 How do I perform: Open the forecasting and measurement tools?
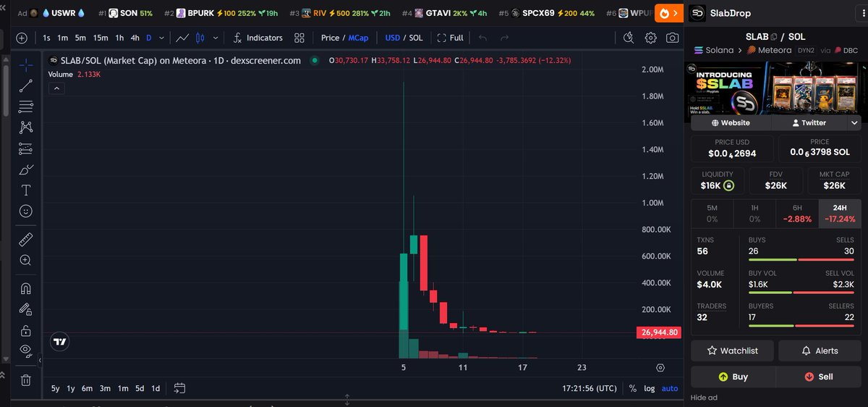(x=26, y=148)
